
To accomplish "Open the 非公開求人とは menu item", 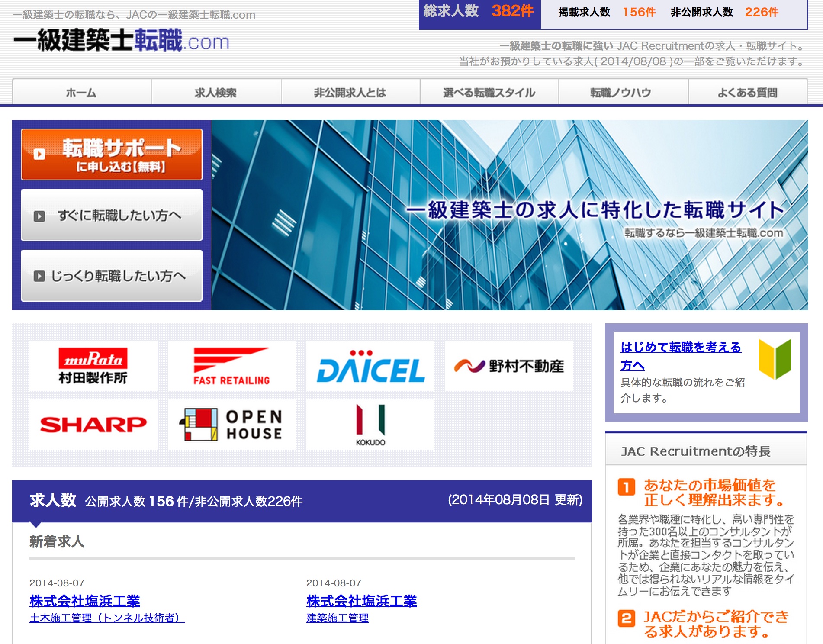I will pyautogui.click(x=350, y=93).
